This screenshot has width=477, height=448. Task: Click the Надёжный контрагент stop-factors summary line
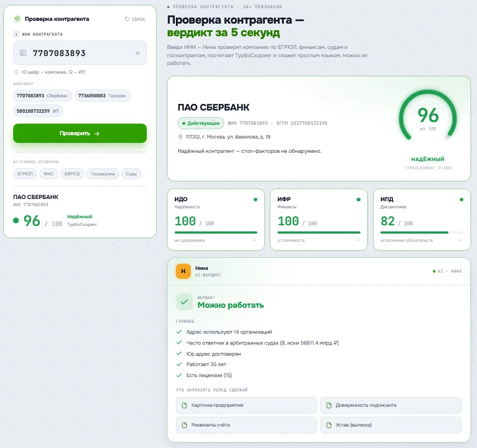(249, 151)
